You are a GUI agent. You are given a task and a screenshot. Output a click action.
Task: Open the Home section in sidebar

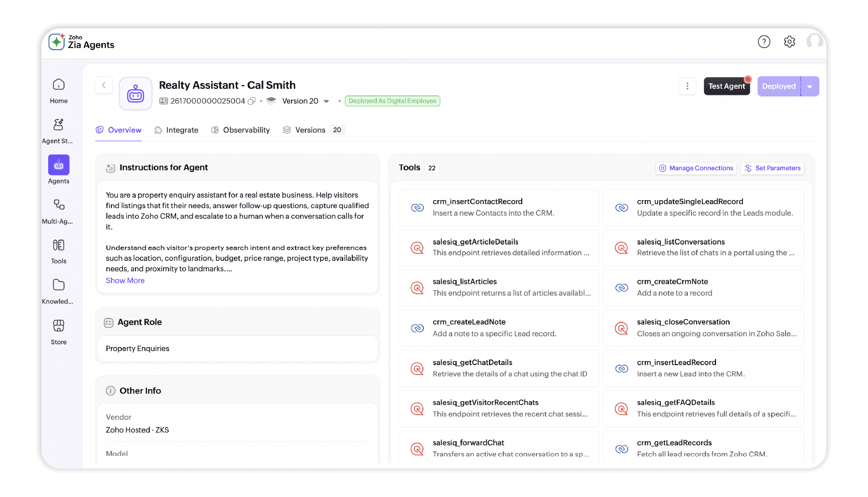click(x=59, y=91)
